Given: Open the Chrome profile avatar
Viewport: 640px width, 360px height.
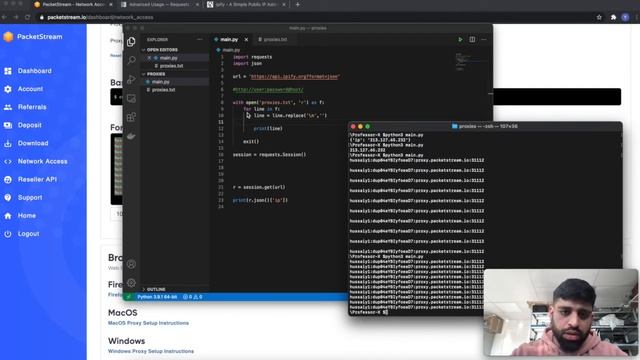Looking at the screenshot, I should tap(625, 17).
